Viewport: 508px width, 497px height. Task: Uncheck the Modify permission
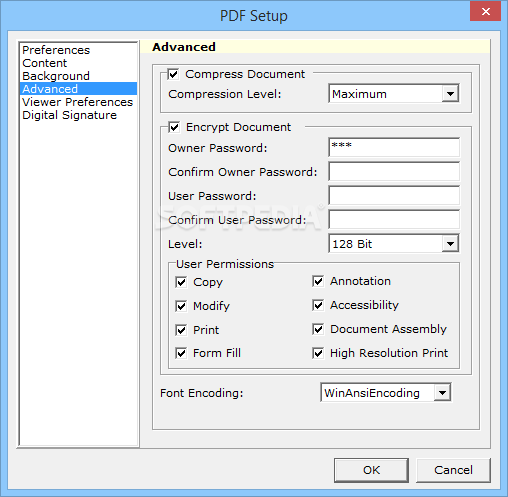181,306
